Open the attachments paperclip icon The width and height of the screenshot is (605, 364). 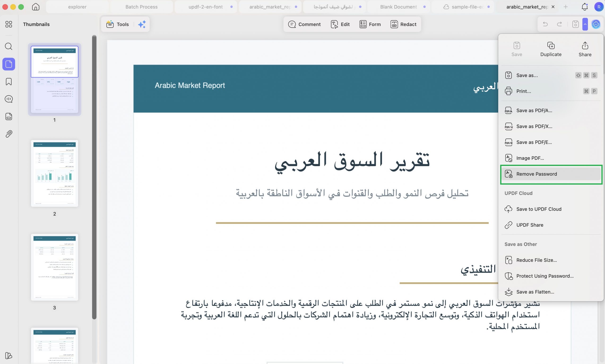point(9,134)
